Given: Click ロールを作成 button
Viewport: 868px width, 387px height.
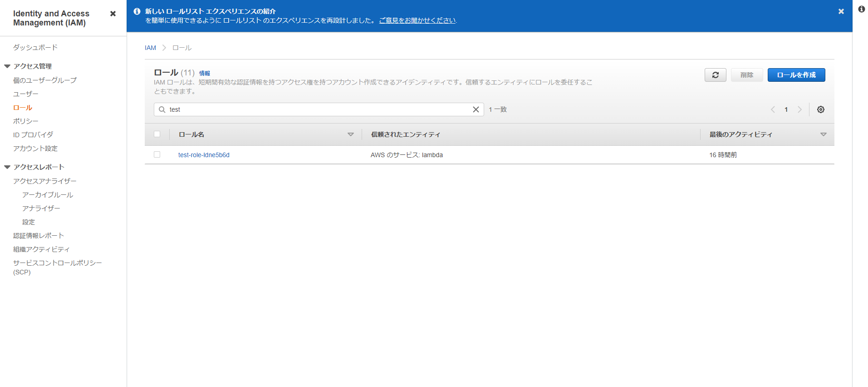Looking at the screenshot, I should point(796,75).
